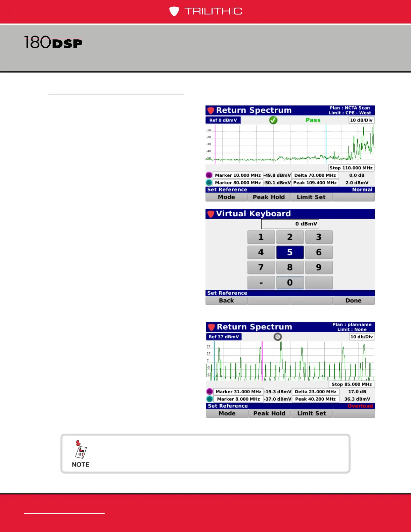The height and width of the screenshot is (532, 411).
Task: Click the red Overload status text
Action: coord(360,406)
